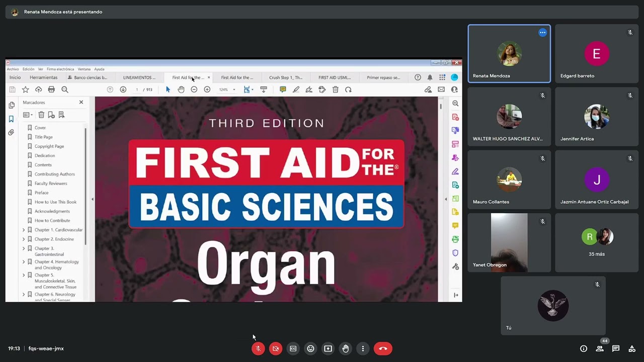Choose the Selection arrow tool

[168, 89]
